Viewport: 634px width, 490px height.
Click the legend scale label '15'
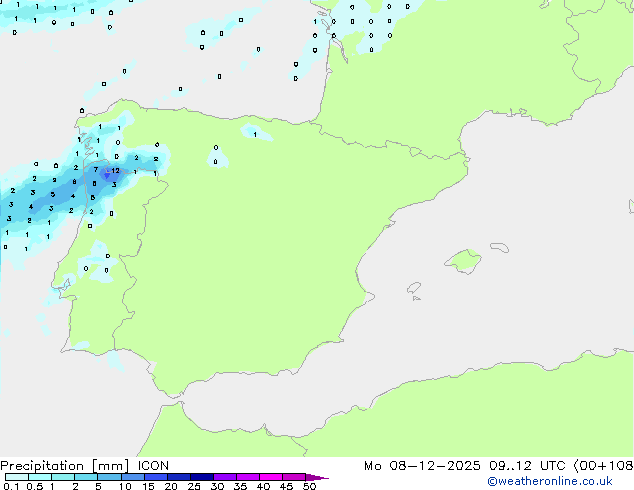tap(148, 486)
